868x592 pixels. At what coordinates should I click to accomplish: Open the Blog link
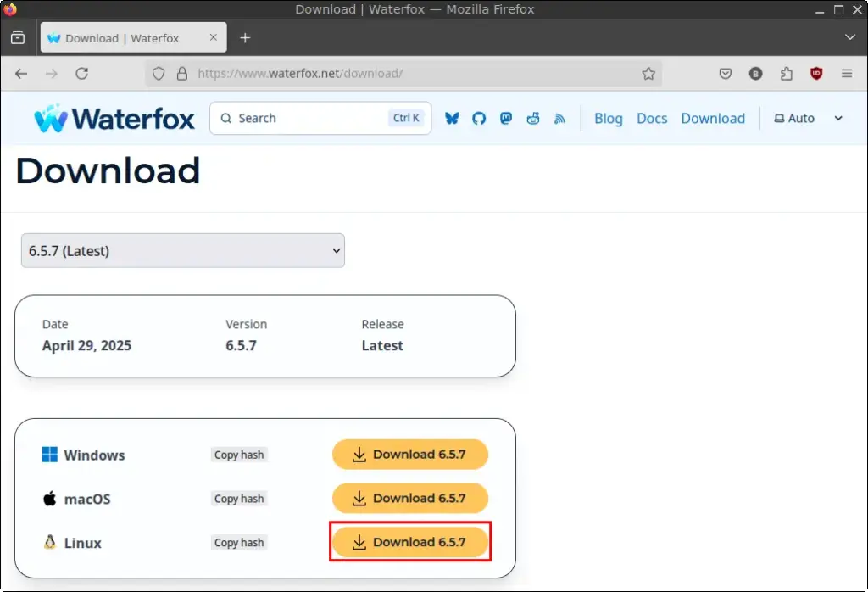coord(609,119)
